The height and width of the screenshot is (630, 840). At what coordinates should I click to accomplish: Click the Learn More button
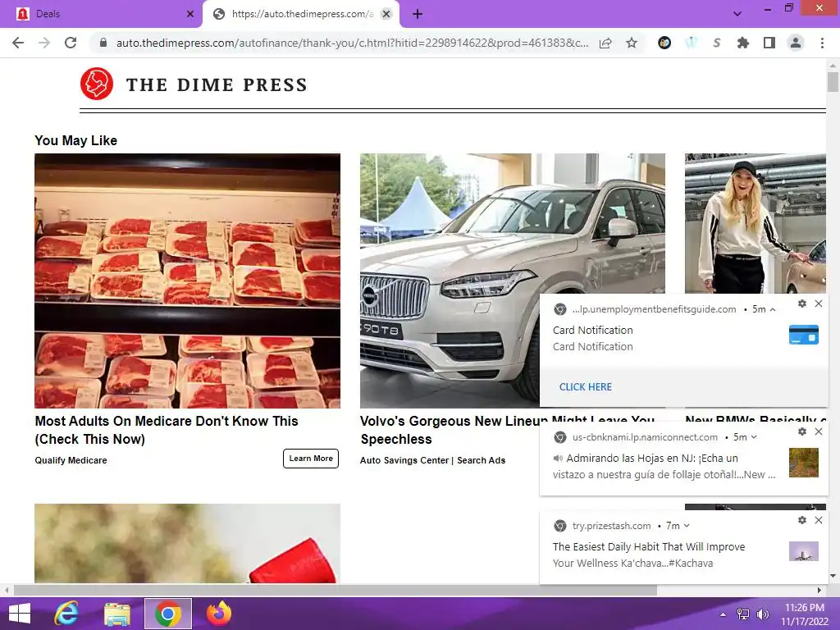(x=311, y=459)
